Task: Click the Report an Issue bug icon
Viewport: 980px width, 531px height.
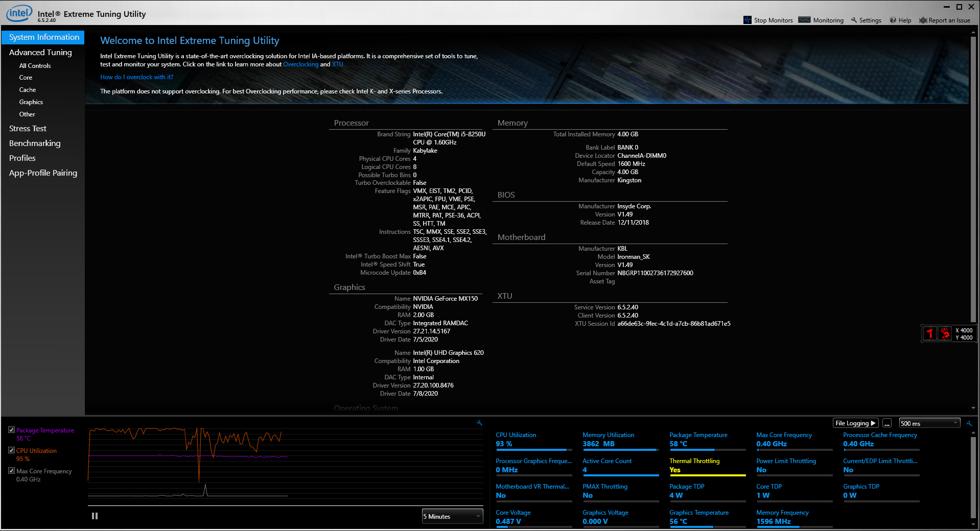Action: coord(923,20)
